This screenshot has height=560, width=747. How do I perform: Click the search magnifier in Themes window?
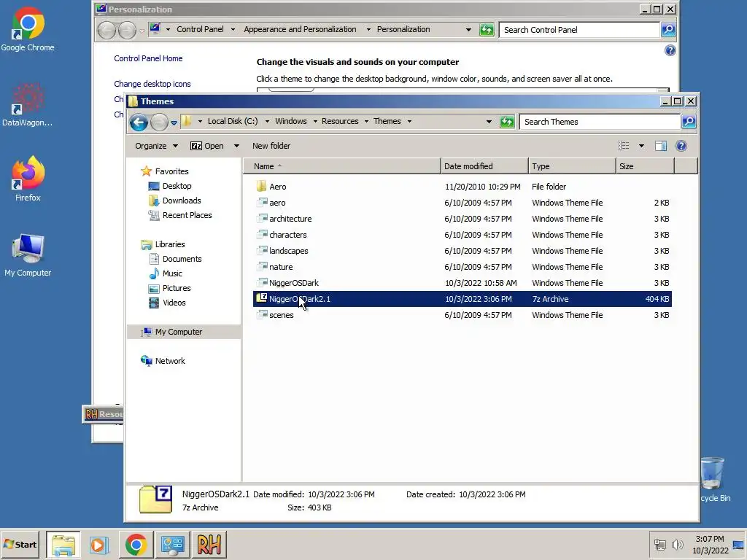pyautogui.click(x=689, y=122)
